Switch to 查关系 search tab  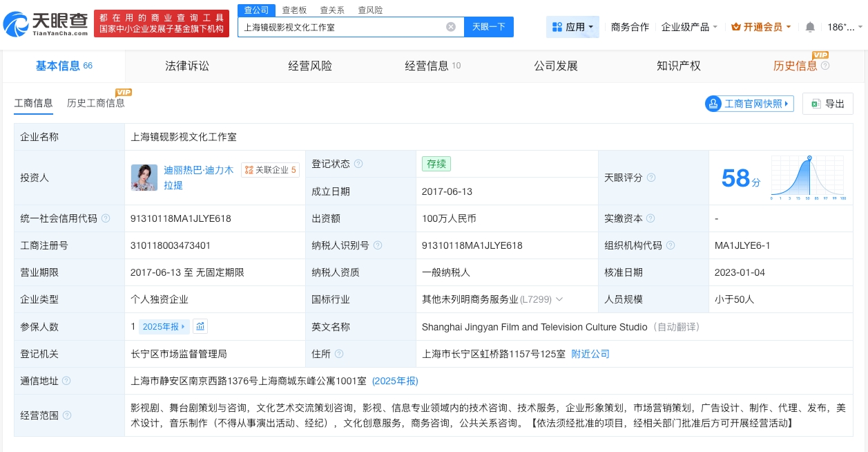tap(332, 10)
